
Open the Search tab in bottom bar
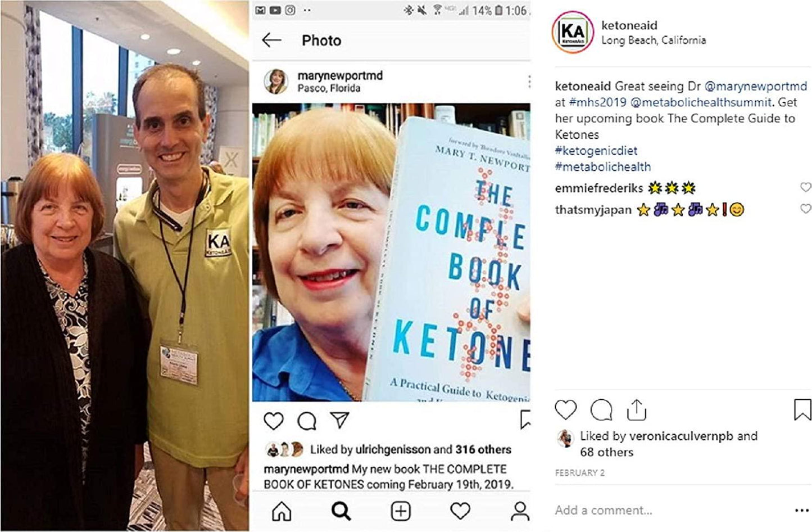pos(341,511)
